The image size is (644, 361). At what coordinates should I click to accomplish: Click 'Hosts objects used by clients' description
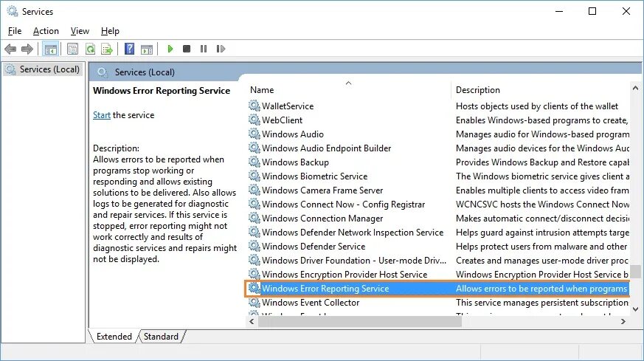[537, 106]
